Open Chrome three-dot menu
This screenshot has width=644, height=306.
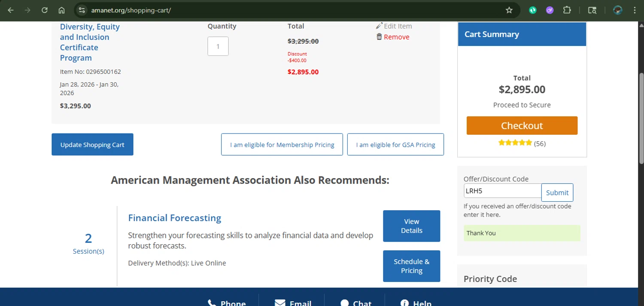(x=635, y=10)
